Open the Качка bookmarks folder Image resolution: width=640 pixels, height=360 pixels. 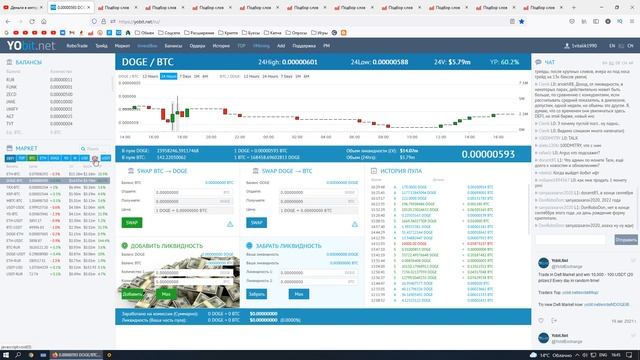pyautogui.click(x=273, y=33)
